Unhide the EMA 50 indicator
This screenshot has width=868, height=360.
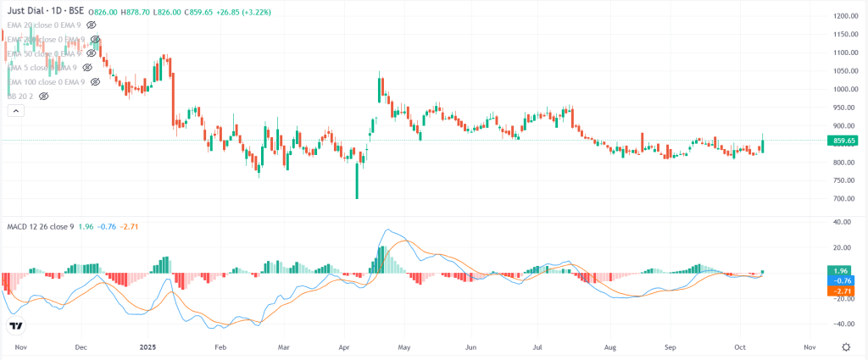[92, 53]
